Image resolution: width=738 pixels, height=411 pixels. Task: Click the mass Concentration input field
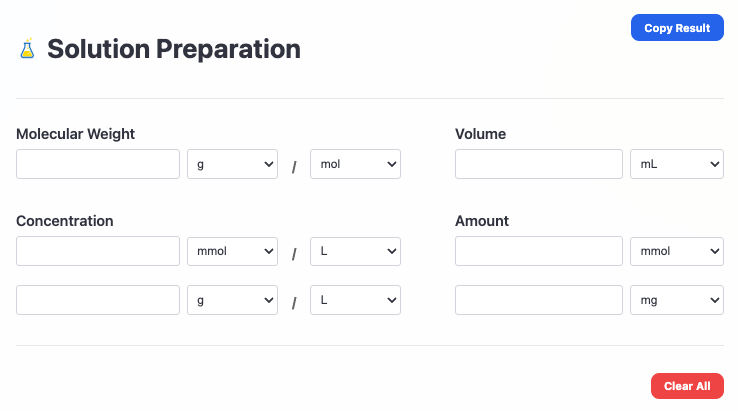click(x=98, y=299)
